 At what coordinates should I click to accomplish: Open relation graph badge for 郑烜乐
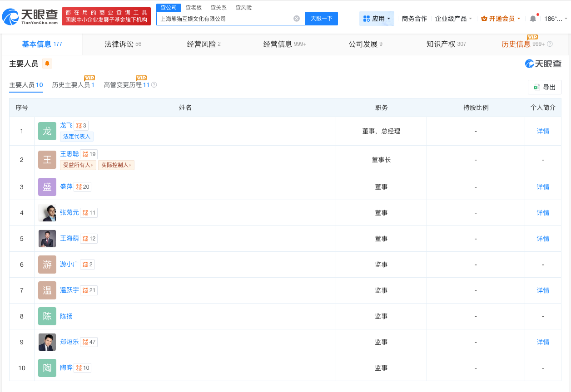89,342
